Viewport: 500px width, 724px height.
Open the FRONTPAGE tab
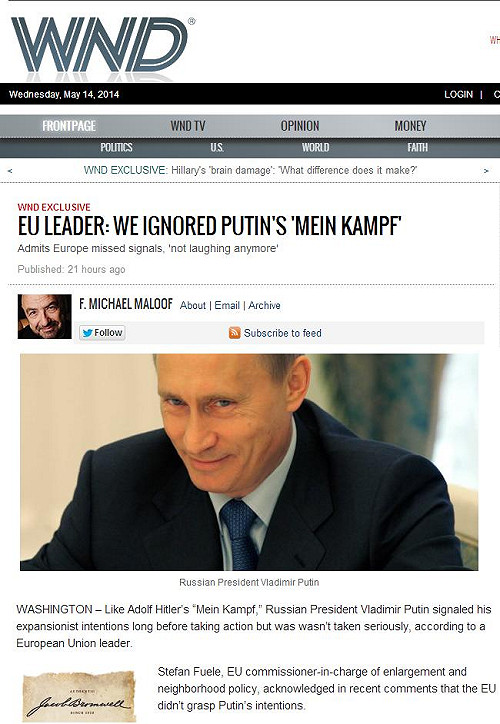coord(69,126)
